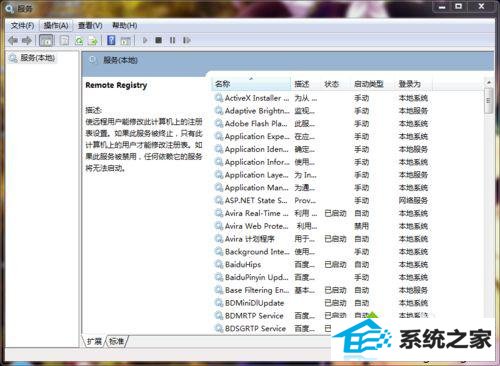The image size is (500, 366).
Task: Switch to the 扩展 tab
Action: 94,341
